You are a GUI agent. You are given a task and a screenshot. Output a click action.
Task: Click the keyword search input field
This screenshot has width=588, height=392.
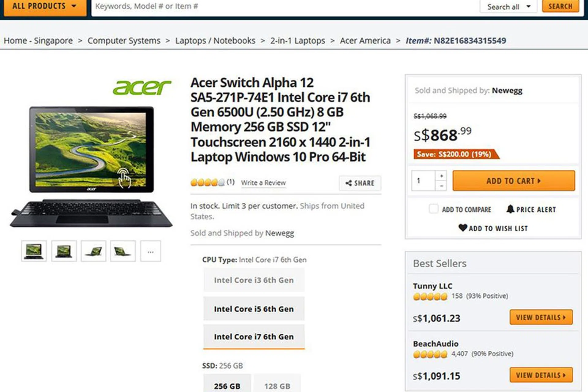click(x=285, y=6)
